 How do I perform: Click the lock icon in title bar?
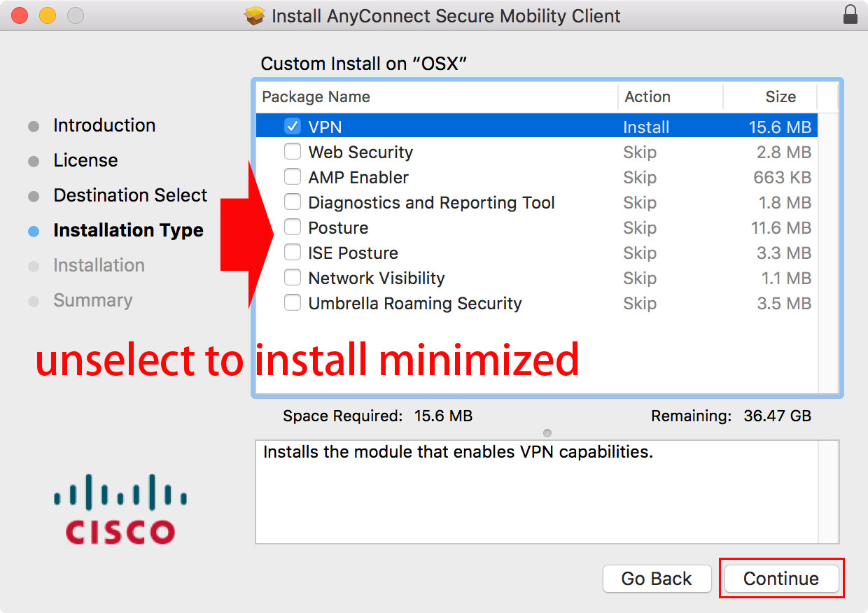tap(850, 15)
